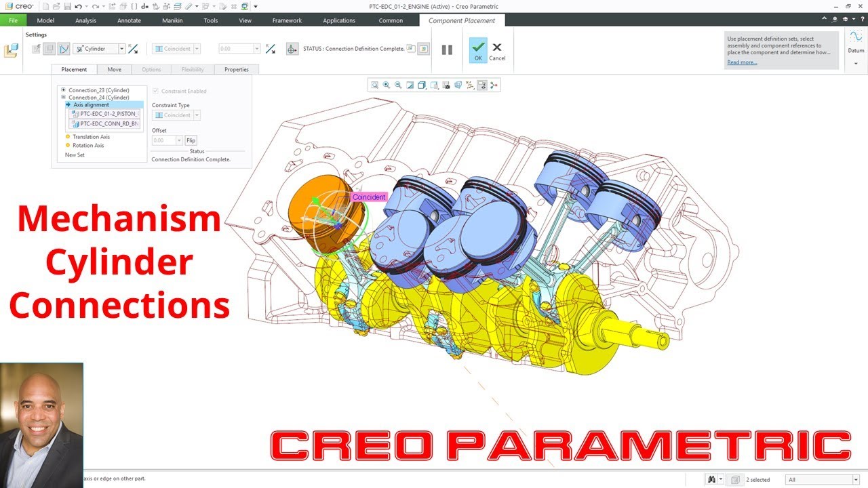Click the Open file icon

pyautogui.click(x=56, y=6)
